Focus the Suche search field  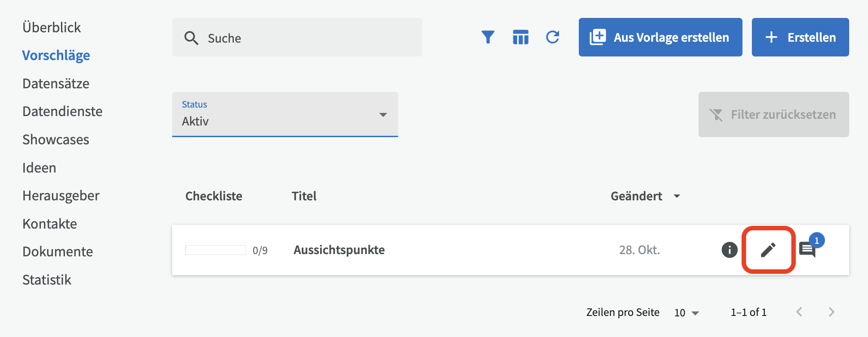pos(309,38)
